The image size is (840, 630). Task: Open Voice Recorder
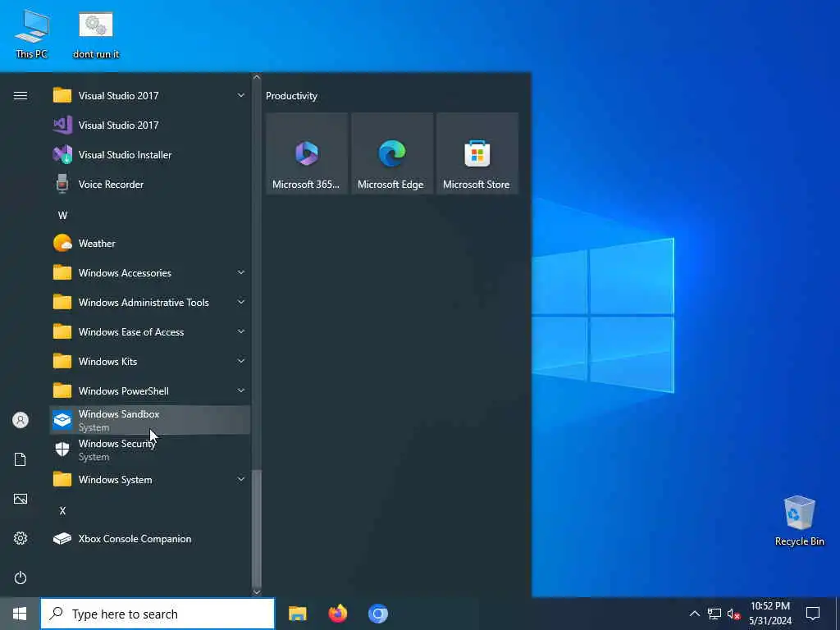pyautogui.click(x=149, y=185)
